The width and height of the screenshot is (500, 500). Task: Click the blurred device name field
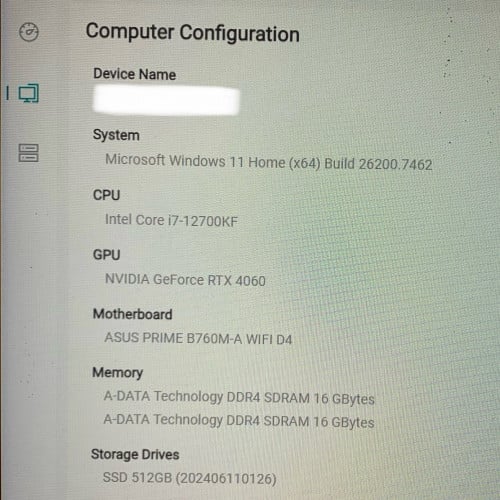point(166,100)
